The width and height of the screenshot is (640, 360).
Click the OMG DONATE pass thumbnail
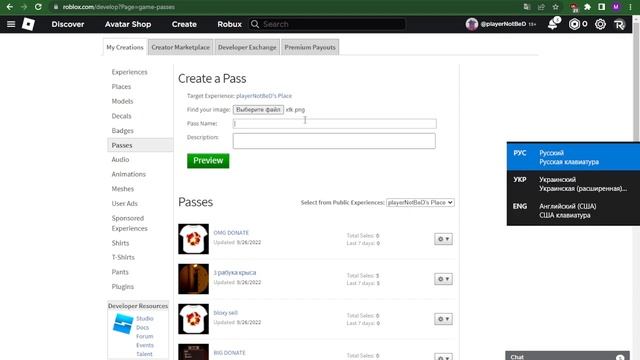pos(193,239)
